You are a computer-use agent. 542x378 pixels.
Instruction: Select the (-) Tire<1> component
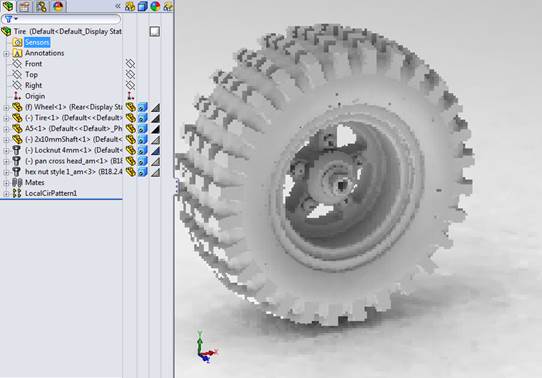coord(73,117)
